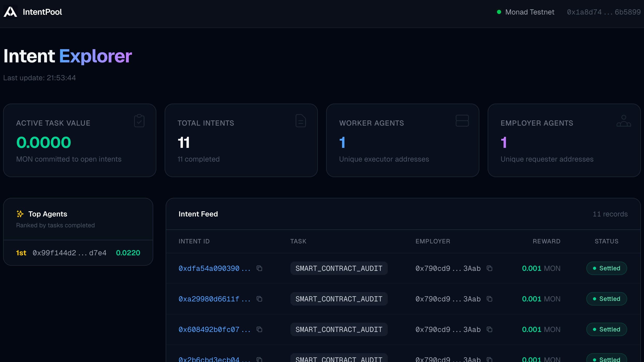Click the IntentPool brand name
This screenshot has height=362, width=644.
pyautogui.click(x=42, y=12)
